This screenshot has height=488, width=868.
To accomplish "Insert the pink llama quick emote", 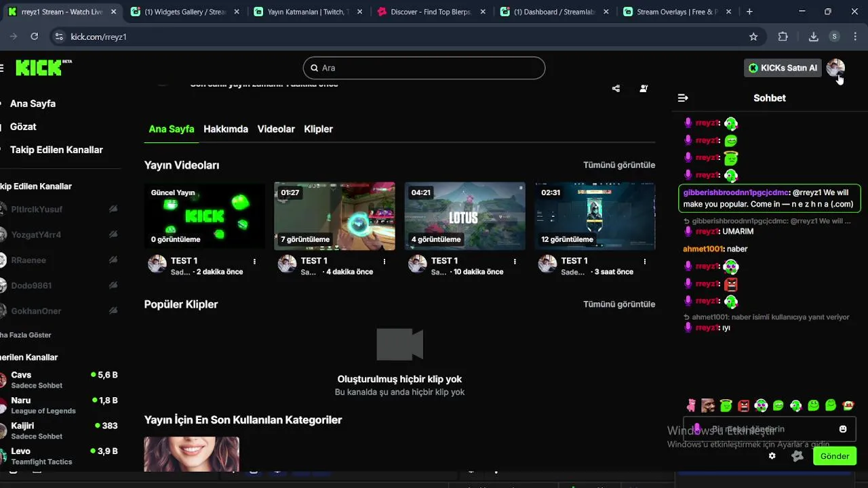I will click(691, 406).
